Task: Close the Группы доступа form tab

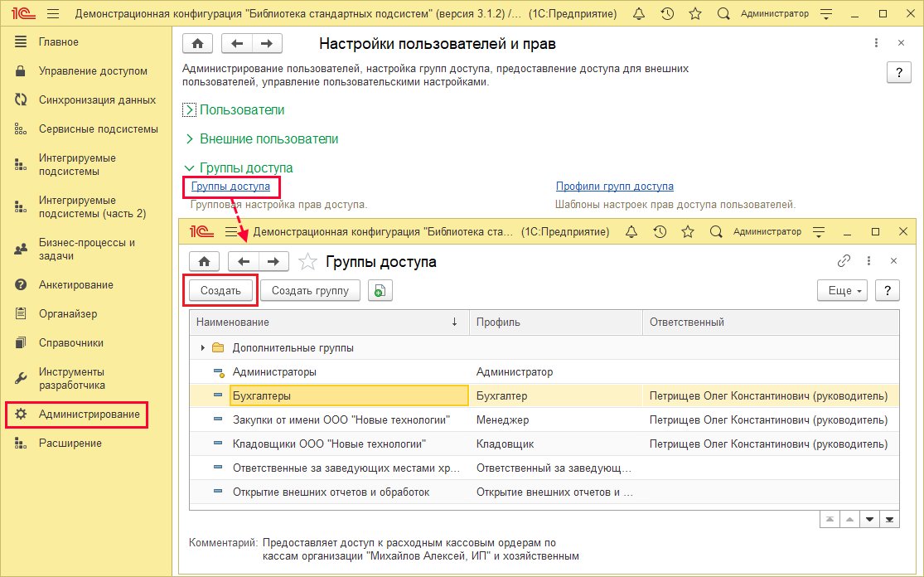Action: point(893,260)
